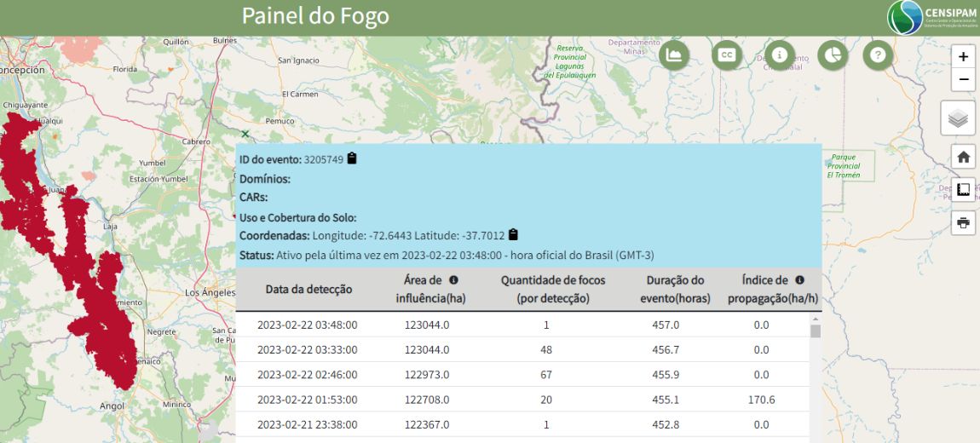
Task: Click duration value 452.8
Action: 666,425
